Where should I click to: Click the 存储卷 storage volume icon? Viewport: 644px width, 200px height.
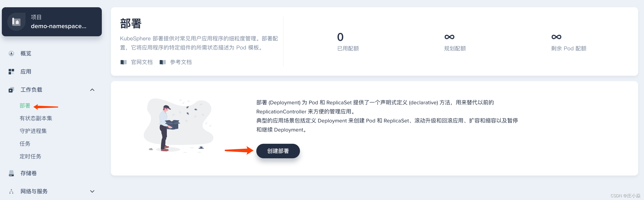(x=11, y=173)
